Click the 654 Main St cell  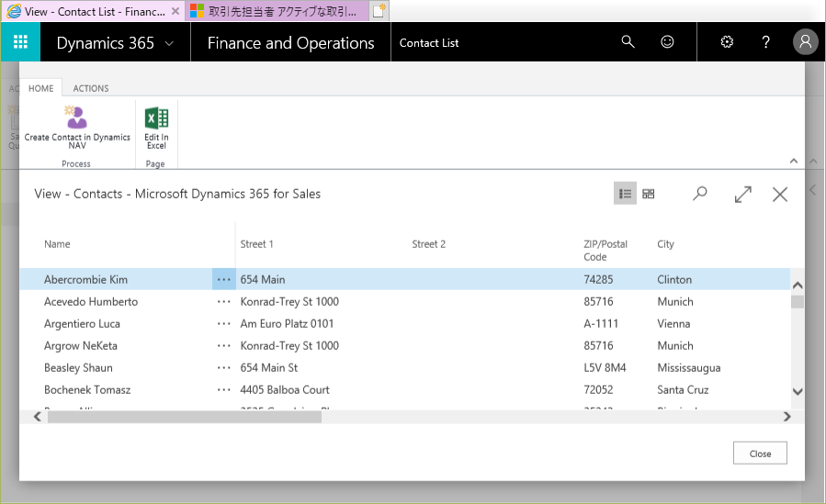tap(268, 368)
